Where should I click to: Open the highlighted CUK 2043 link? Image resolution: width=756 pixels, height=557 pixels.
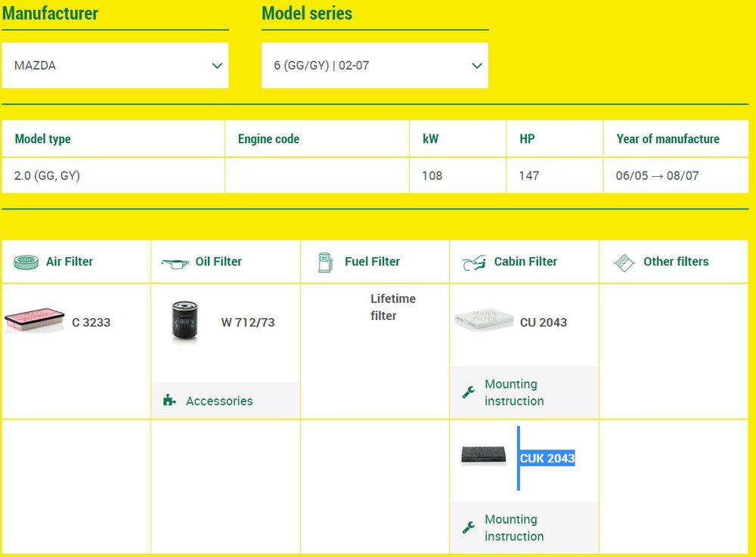pyautogui.click(x=547, y=458)
